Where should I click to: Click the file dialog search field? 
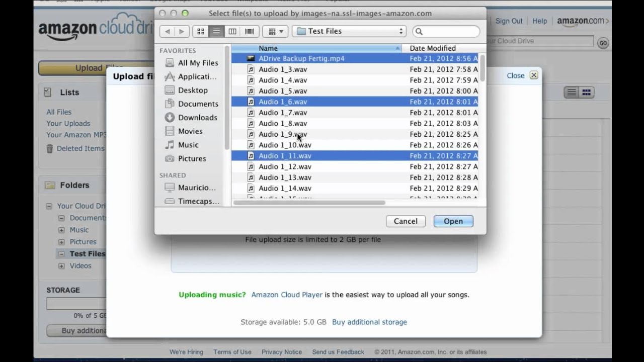click(x=446, y=31)
